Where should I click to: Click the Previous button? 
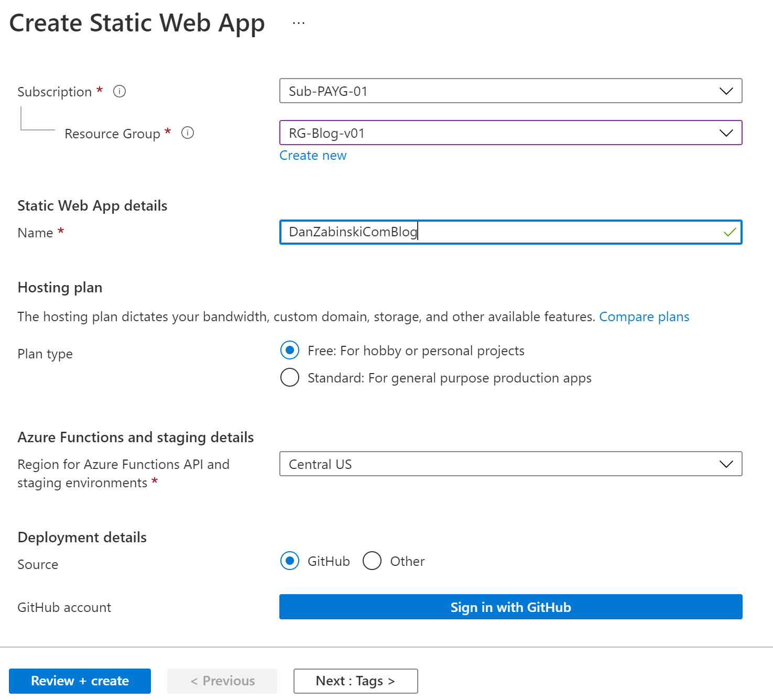(222, 681)
